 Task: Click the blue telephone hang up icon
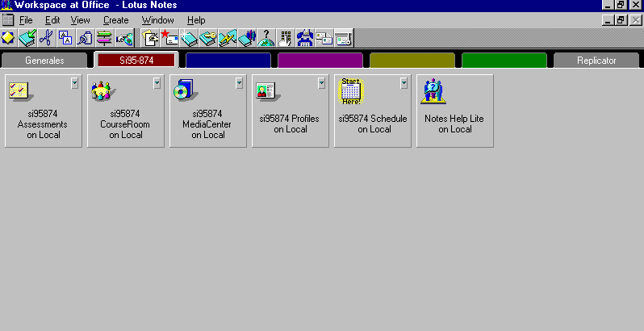click(x=305, y=38)
